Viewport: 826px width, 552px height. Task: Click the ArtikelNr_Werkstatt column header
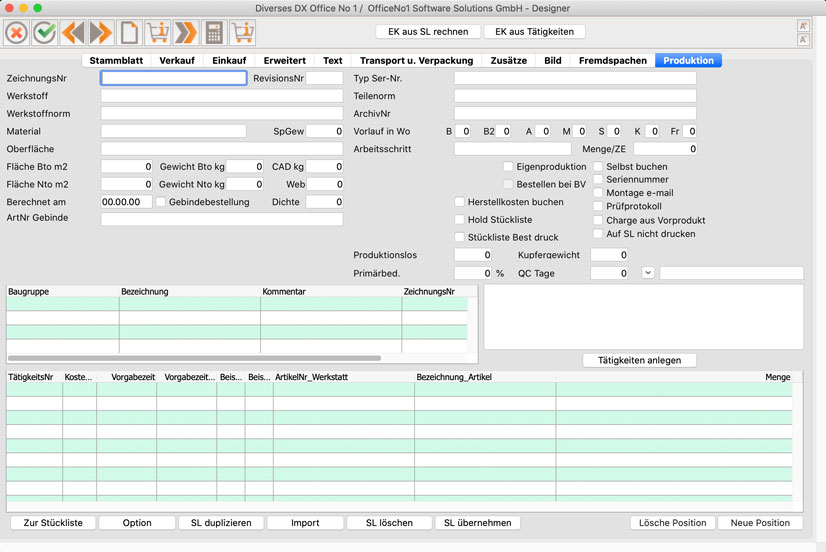pyautogui.click(x=343, y=377)
